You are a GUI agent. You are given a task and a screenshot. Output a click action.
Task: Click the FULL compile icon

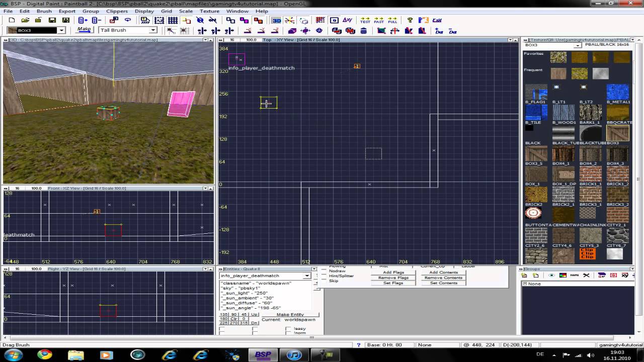point(392,20)
